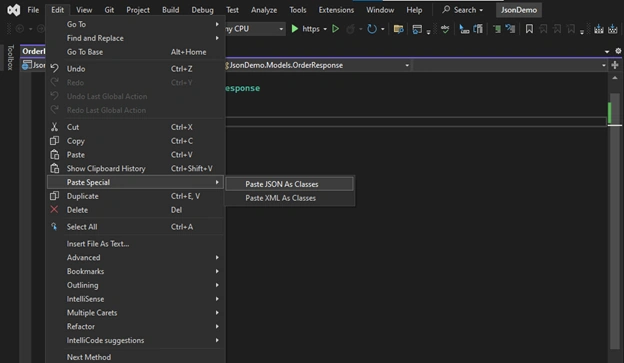Click the Copy icon in Edit menu
Screen dimensions: 624x363
click(x=55, y=141)
